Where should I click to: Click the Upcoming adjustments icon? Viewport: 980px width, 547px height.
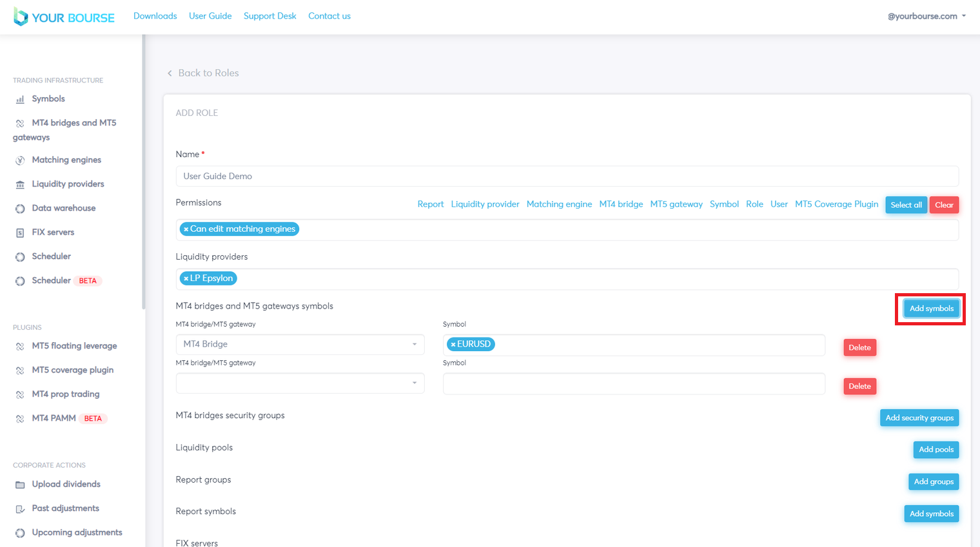click(20, 533)
